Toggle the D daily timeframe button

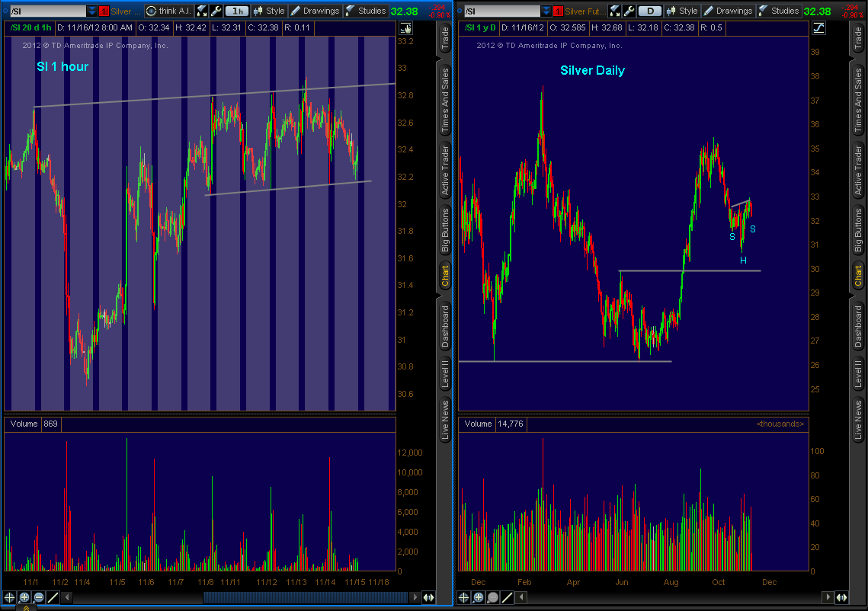(x=649, y=11)
